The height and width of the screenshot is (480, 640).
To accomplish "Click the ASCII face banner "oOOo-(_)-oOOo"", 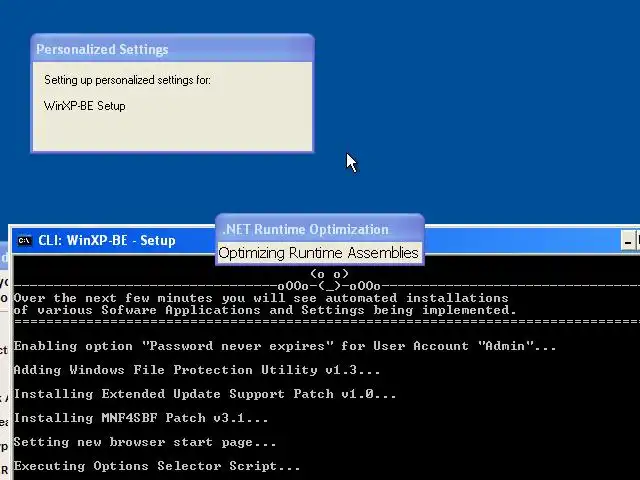I will [329, 286].
